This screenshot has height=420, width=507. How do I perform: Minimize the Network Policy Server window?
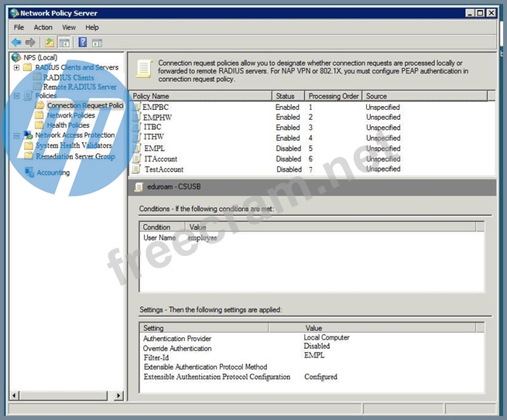pyautogui.click(x=470, y=13)
